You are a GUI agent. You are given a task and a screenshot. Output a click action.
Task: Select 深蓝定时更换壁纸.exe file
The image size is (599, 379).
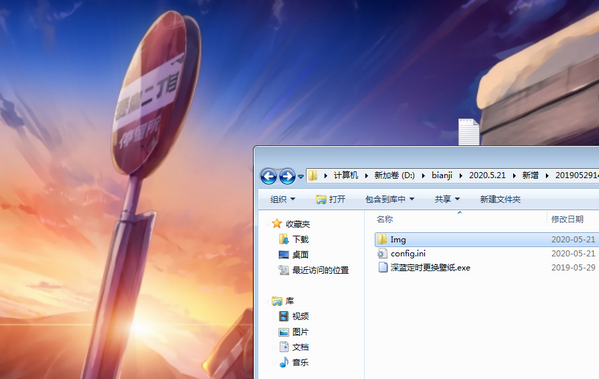[430, 267]
